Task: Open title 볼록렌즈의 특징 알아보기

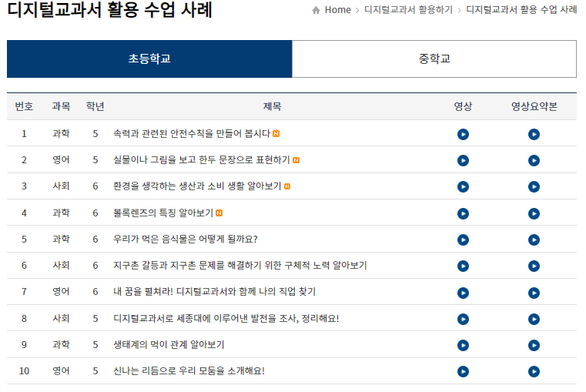Action: pyautogui.click(x=163, y=213)
